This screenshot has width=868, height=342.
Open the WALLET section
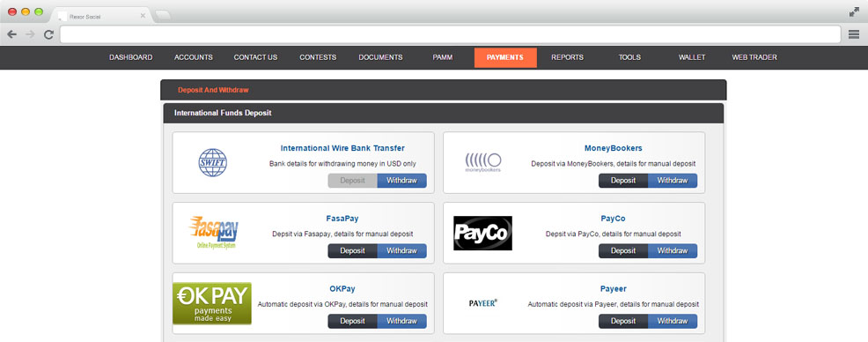tap(692, 57)
